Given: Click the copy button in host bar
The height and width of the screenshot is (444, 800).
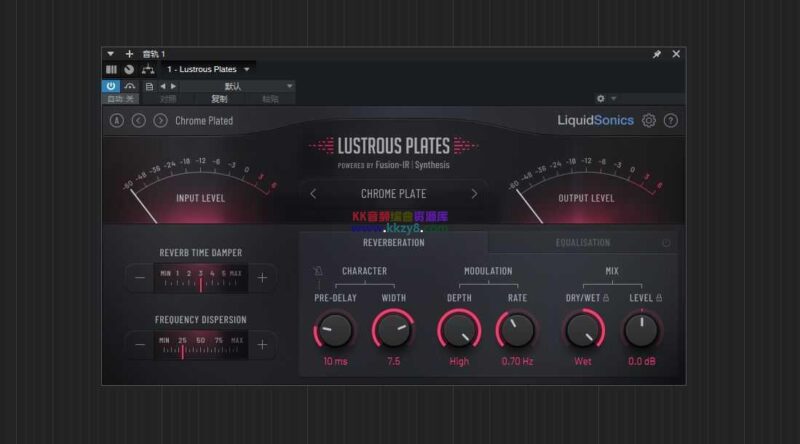Looking at the screenshot, I should [x=219, y=99].
